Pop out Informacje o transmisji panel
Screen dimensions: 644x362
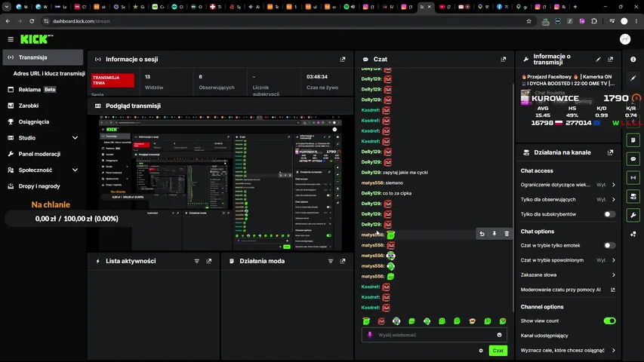click(x=610, y=60)
